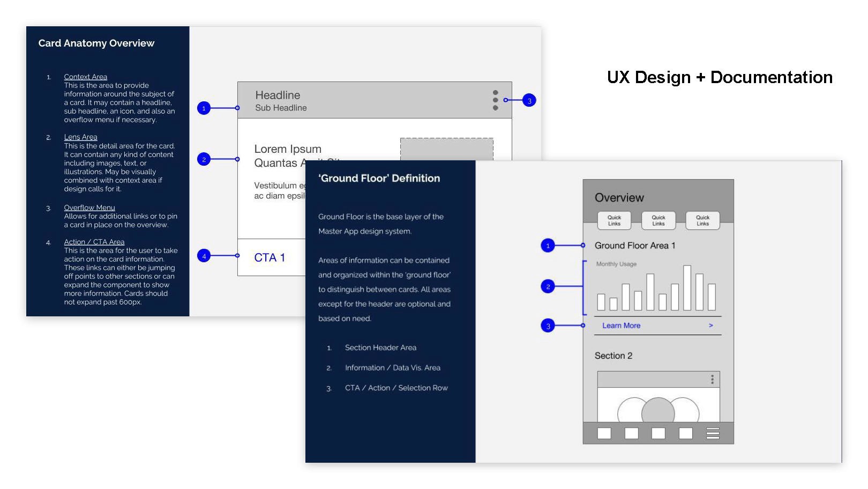Screen dimensions: 868x489
Task: Select blue marker 1 pointing to Ground Floor Area 1
Action: coord(548,246)
